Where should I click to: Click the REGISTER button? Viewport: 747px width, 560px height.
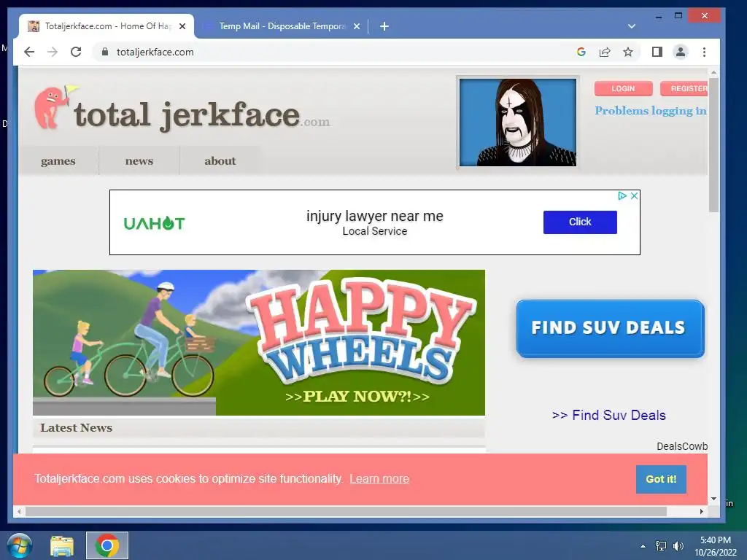[684, 88]
